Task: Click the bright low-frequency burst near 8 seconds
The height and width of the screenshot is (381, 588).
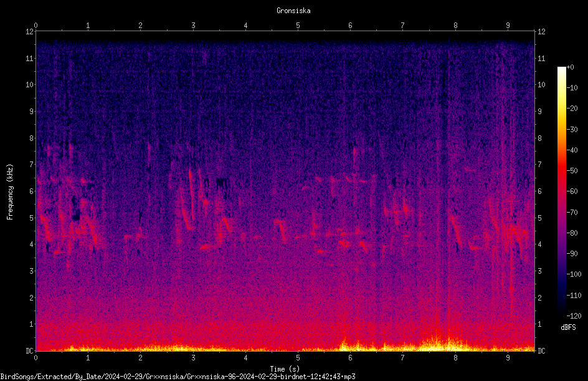Action: 442,342
